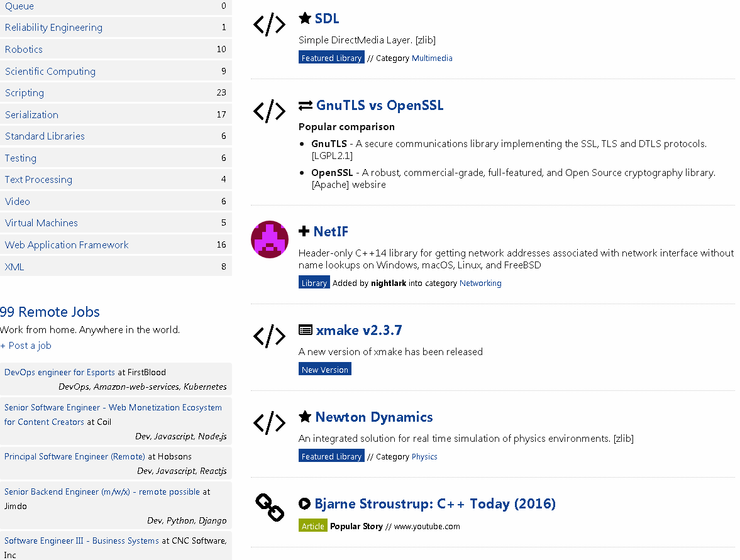
Task: Open the GnuTLS vs OpenSSL comparison
Action: coord(381,105)
